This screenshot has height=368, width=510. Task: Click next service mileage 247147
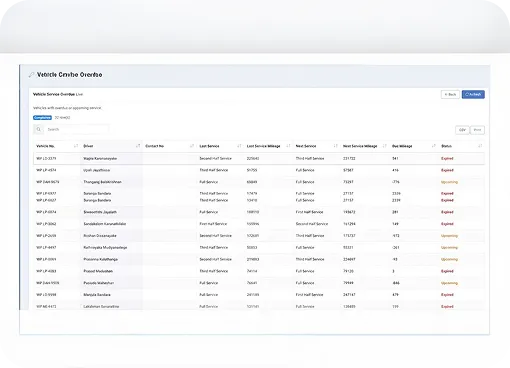349,295
